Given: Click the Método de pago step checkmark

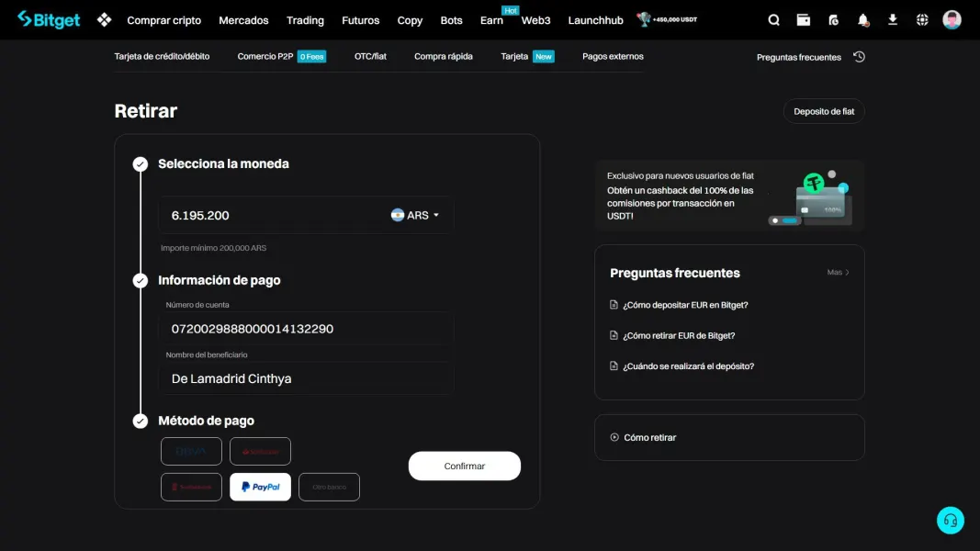Looking at the screenshot, I should pyautogui.click(x=140, y=422).
